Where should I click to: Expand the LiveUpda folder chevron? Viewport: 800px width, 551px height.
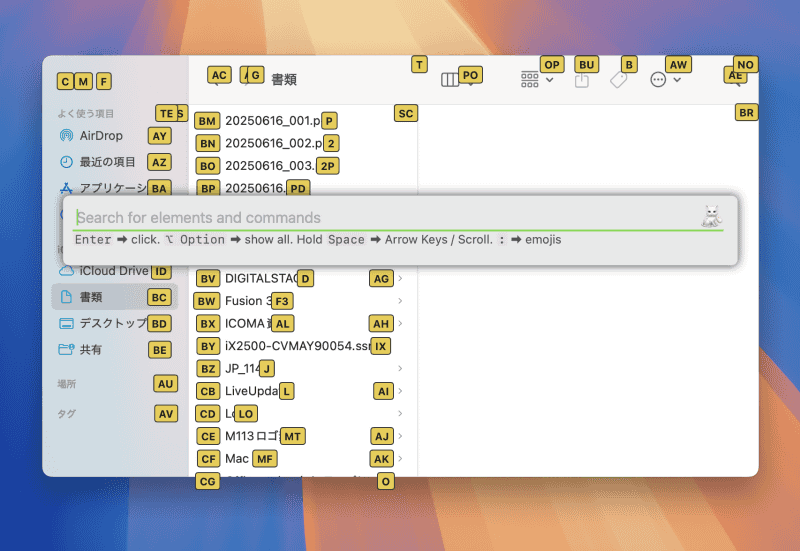(401, 391)
